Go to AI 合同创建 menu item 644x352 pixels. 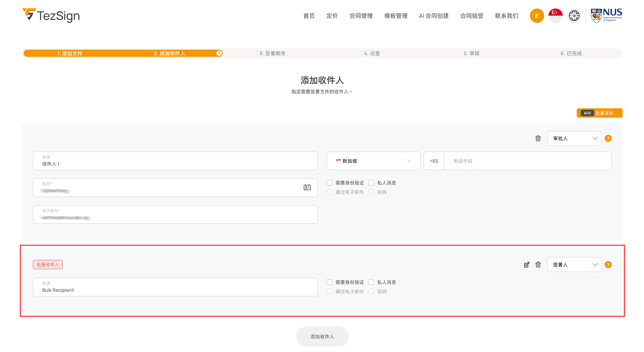[434, 16]
